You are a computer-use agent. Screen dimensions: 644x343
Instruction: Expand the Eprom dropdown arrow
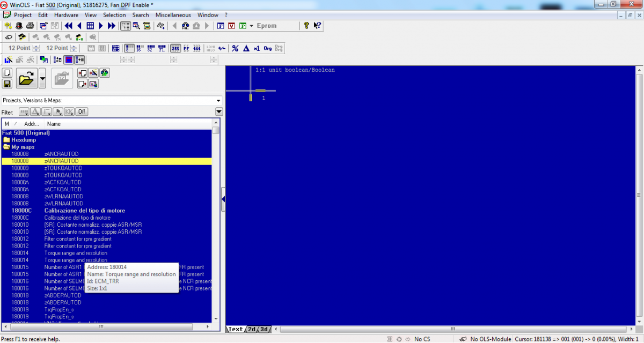(251, 26)
